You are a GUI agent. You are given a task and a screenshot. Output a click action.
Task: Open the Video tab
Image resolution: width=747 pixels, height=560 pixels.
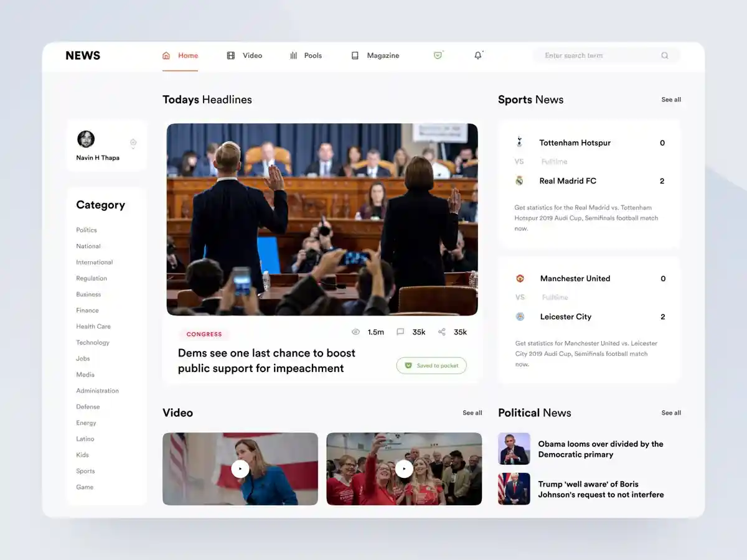pyautogui.click(x=245, y=55)
